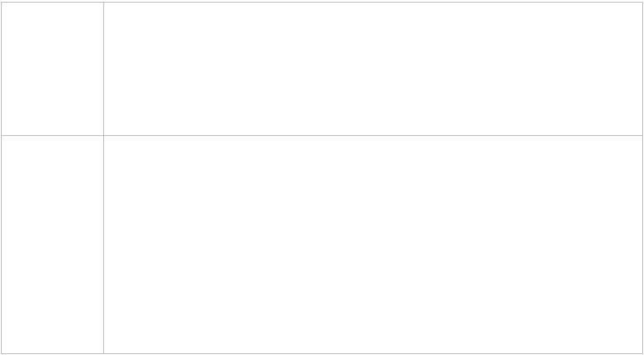Click the vertical divider in the lower row
Image resolution: width=644 pixels, height=355 pixels.
103,245
